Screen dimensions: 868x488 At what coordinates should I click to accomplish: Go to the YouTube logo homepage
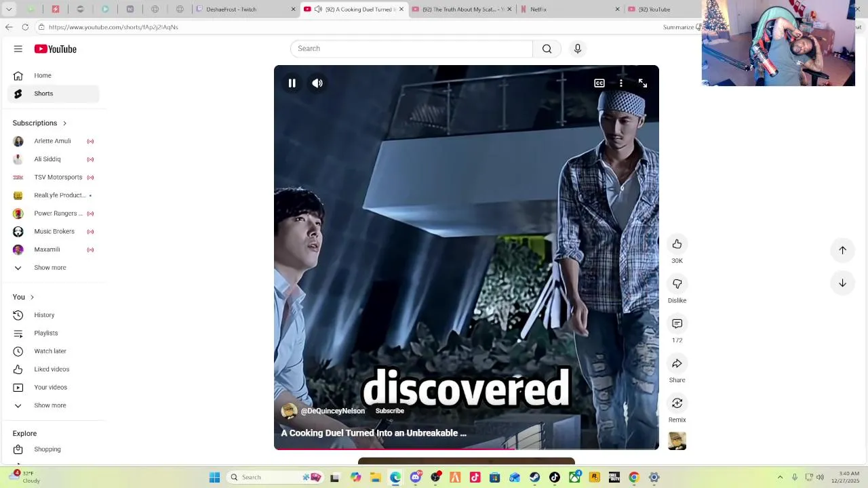tap(56, 49)
